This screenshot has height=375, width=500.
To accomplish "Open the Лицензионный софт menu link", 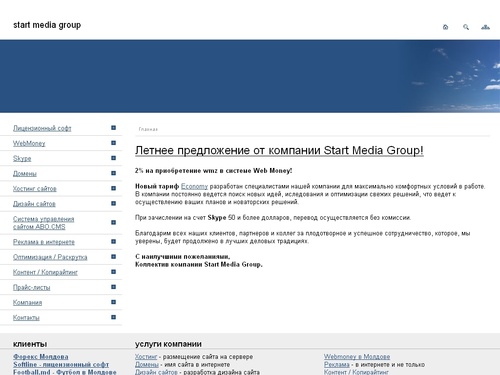I will pos(42,128).
